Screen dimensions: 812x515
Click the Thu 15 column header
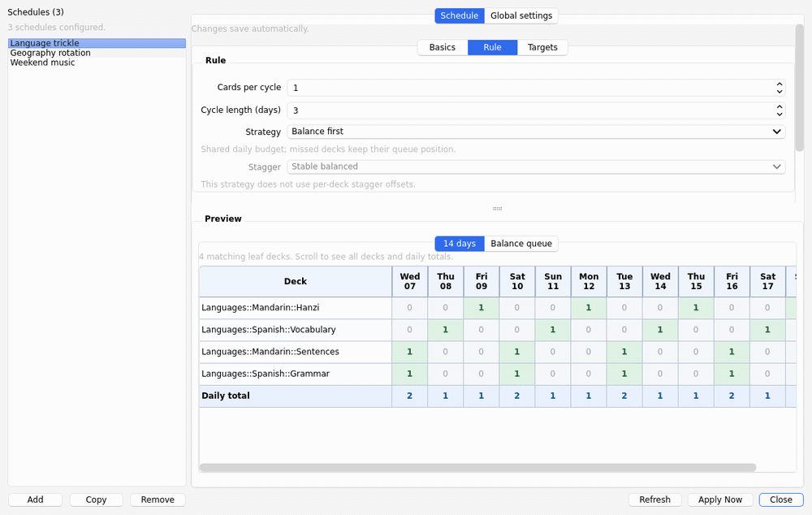(x=696, y=281)
